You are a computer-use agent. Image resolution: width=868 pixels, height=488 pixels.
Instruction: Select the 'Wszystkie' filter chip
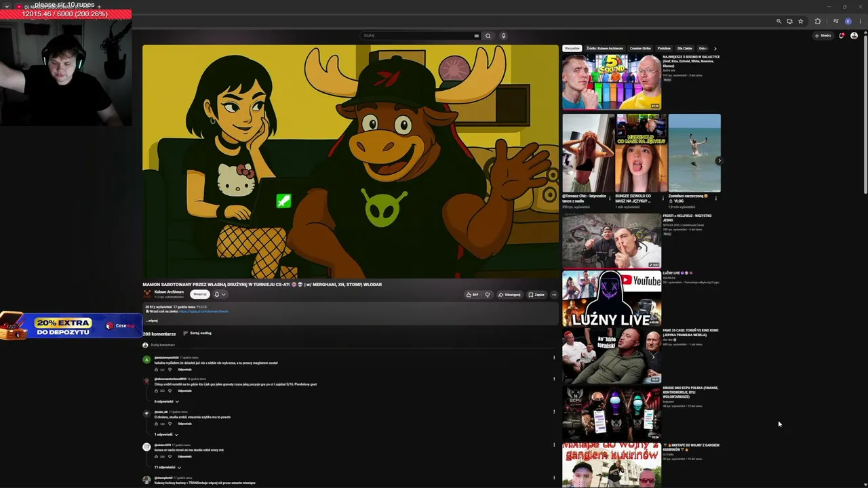coord(572,49)
